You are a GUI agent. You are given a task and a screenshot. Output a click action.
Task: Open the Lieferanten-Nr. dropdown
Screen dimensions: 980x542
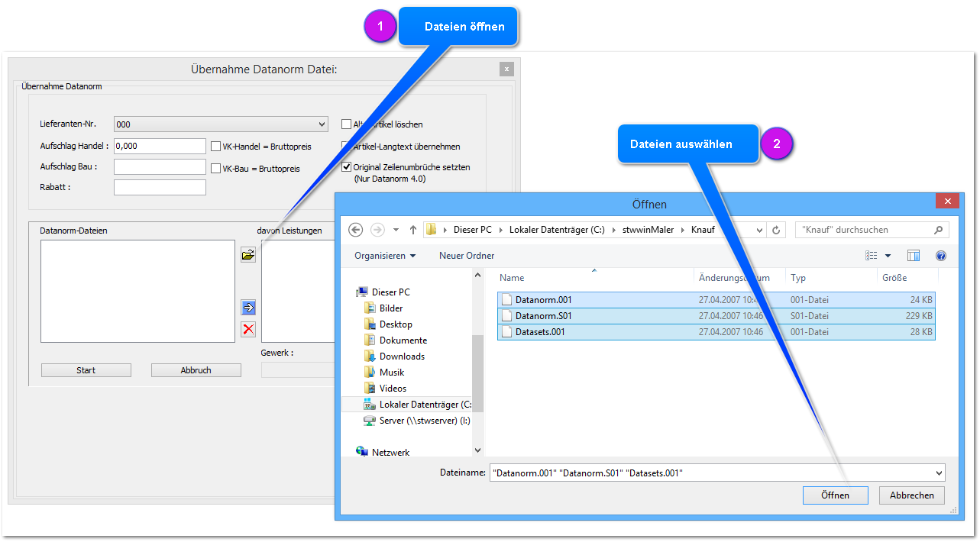point(321,124)
